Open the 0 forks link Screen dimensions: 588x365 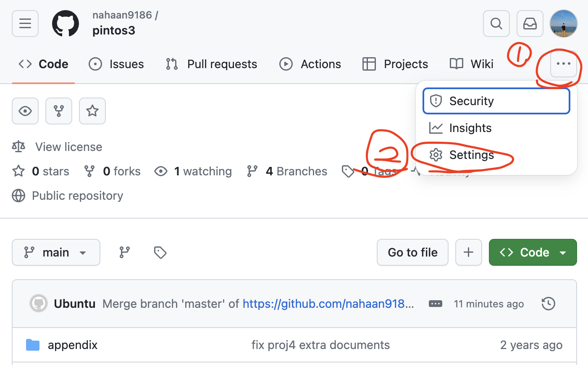coord(112,171)
